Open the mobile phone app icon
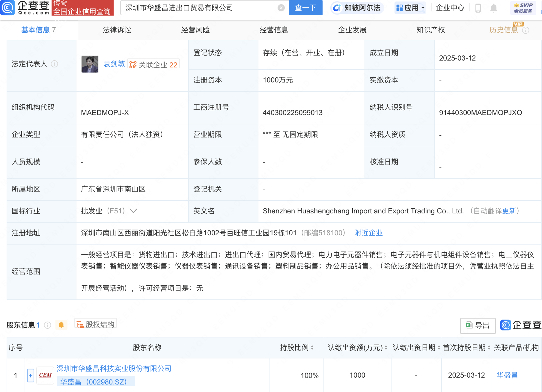Screen dimensions: 542x392 coord(478,8)
